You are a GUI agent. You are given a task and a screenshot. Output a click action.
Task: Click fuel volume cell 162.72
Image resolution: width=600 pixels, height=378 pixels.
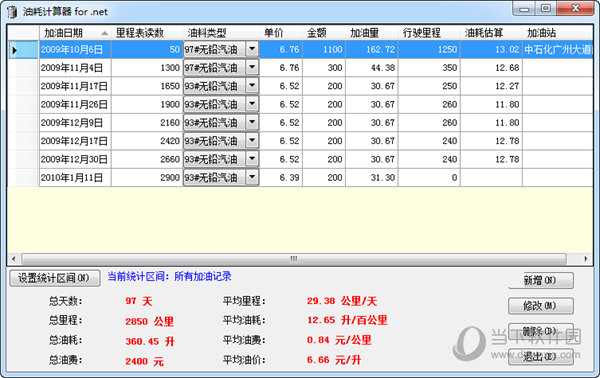(x=372, y=50)
